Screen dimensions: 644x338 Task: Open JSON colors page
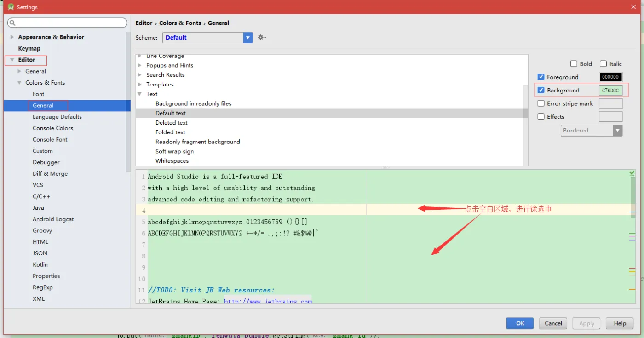[x=40, y=253]
